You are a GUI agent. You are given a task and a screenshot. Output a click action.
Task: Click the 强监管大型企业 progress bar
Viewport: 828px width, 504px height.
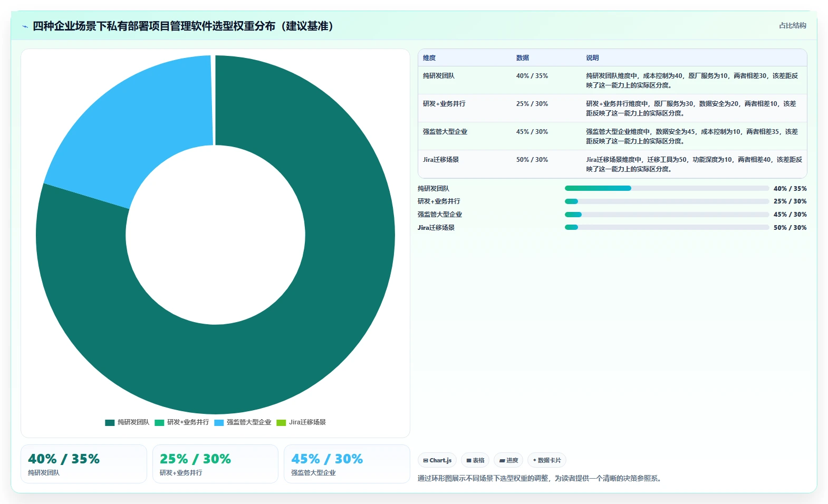tap(667, 215)
